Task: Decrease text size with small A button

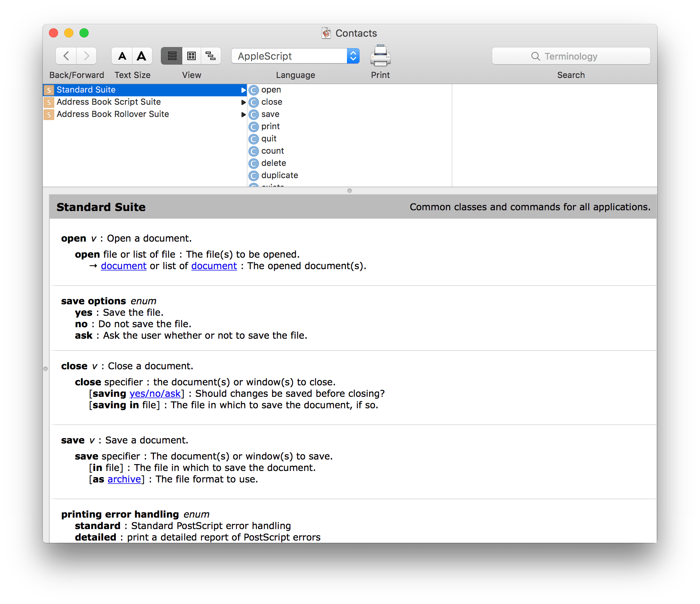Action: 122,56
